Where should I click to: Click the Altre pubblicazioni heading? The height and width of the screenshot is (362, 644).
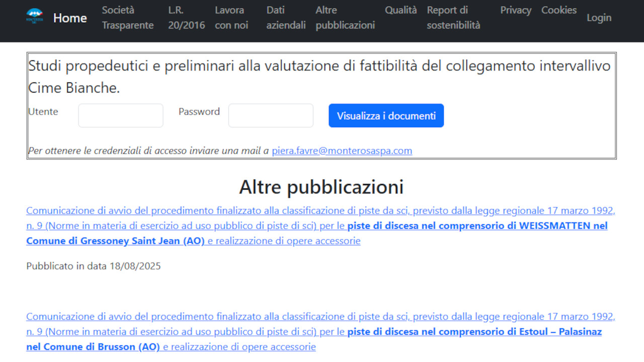(321, 187)
